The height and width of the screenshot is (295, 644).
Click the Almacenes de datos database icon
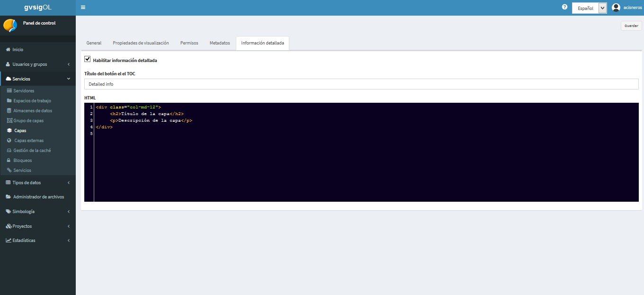coord(9,111)
